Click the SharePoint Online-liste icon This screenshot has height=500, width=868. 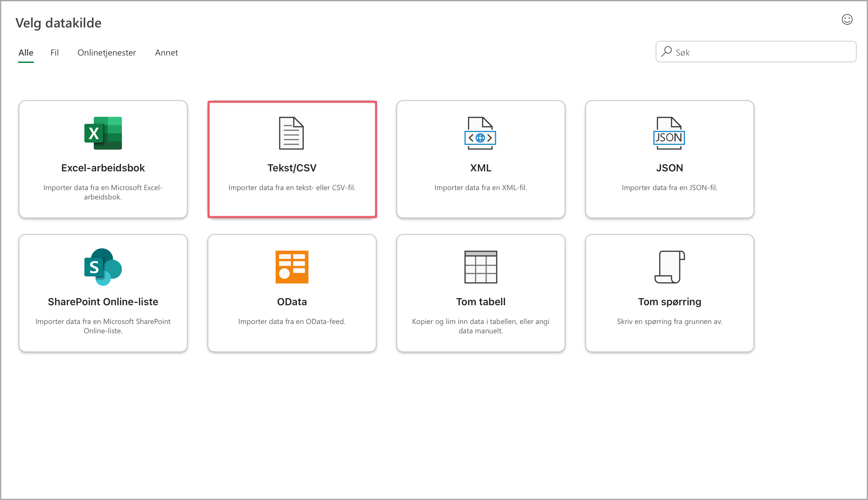pyautogui.click(x=103, y=267)
